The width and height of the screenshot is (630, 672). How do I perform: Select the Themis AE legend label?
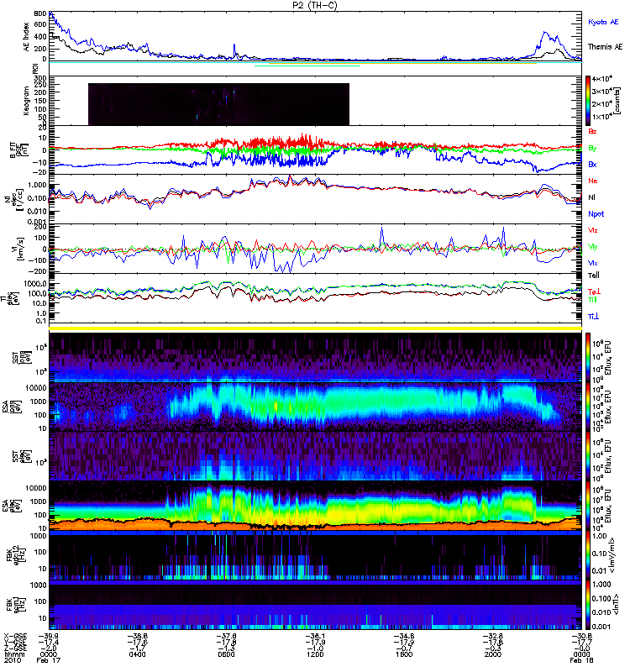coord(605,47)
